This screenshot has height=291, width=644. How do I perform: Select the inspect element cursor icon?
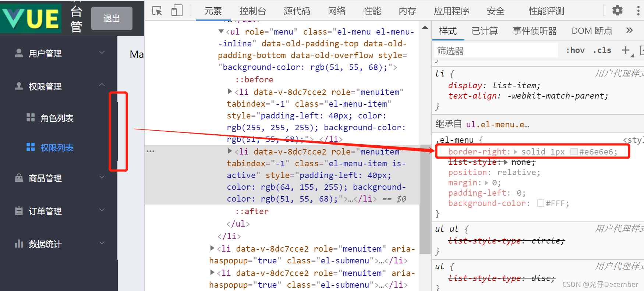tap(157, 11)
